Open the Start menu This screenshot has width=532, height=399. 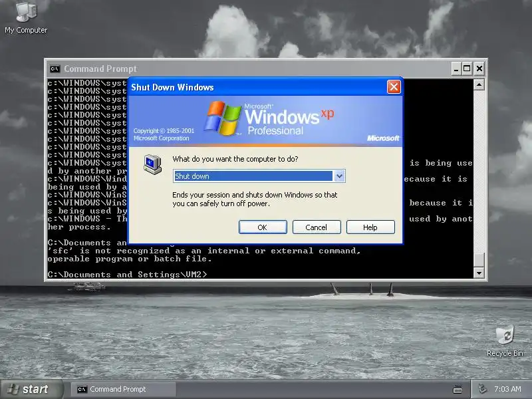[x=31, y=389]
